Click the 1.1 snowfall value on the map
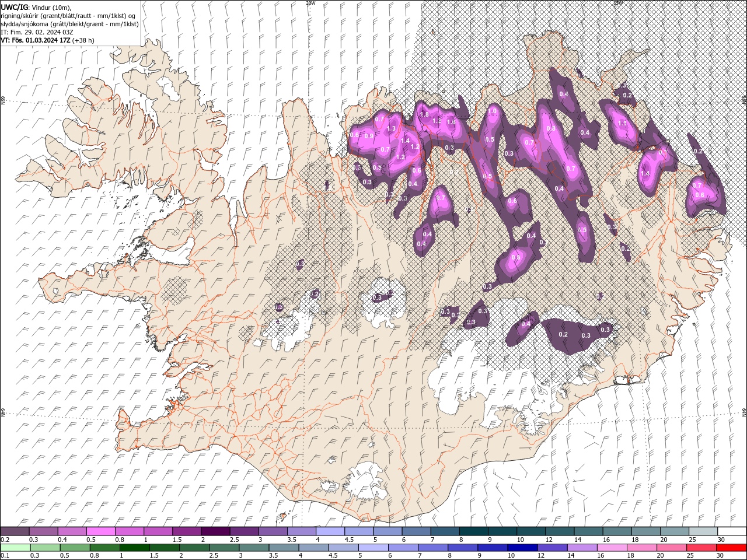747x560 pixels. 622,124
